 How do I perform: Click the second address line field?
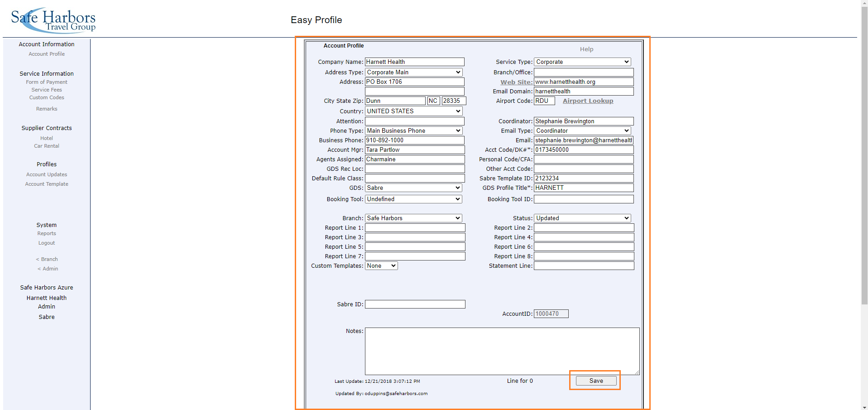click(x=415, y=92)
